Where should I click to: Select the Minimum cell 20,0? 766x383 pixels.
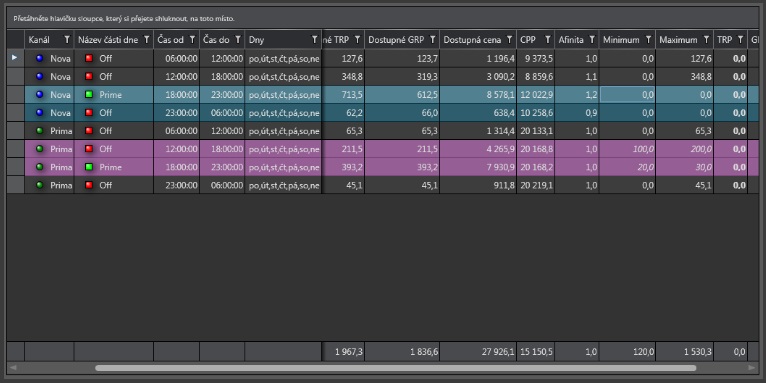point(627,167)
